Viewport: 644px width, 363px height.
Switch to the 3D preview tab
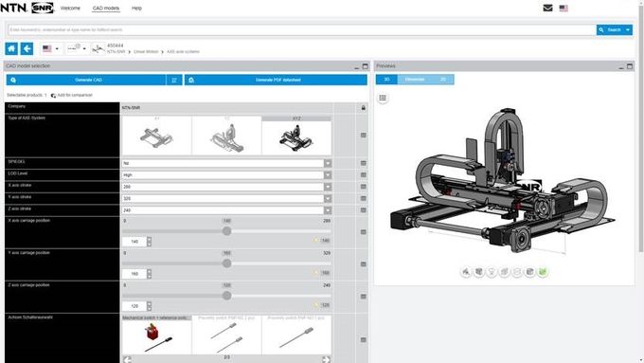(x=386, y=80)
